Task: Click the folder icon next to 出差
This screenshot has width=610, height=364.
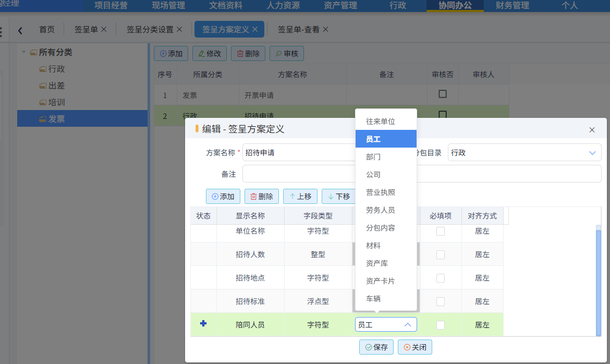Action: click(x=43, y=86)
